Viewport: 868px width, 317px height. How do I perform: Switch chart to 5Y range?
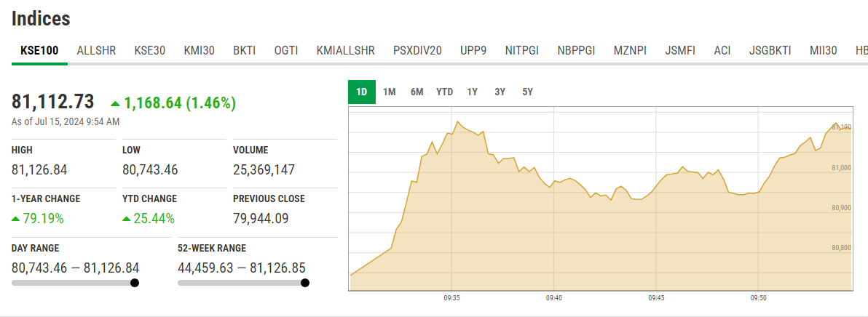point(527,92)
